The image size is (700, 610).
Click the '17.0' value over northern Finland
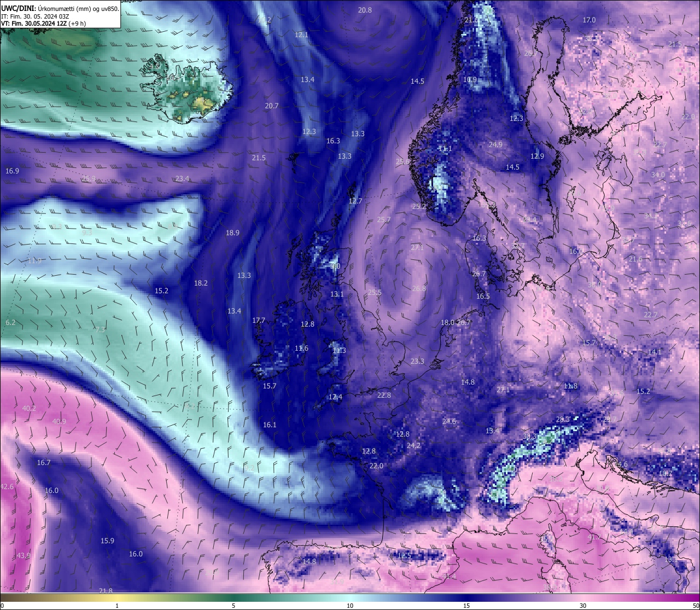click(x=589, y=20)
